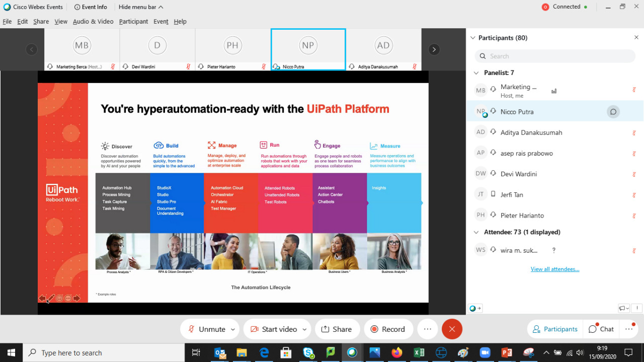Open Microsoft Store from the taskbar

[x=286, y=353]
